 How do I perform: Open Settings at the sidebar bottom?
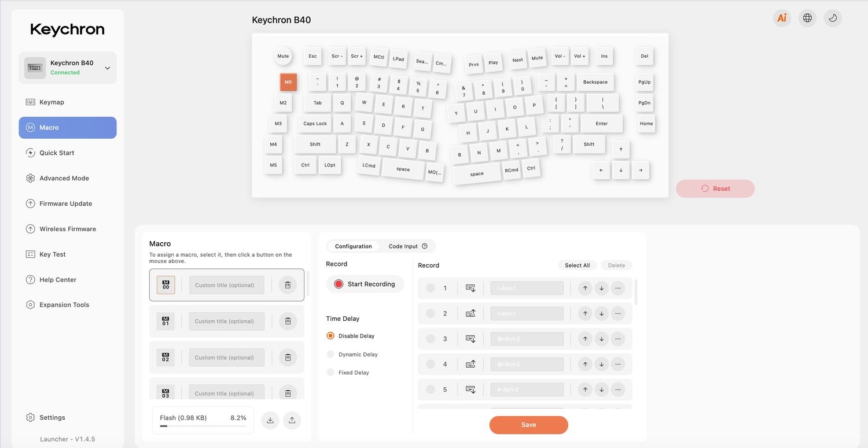[x=68, y=418]
